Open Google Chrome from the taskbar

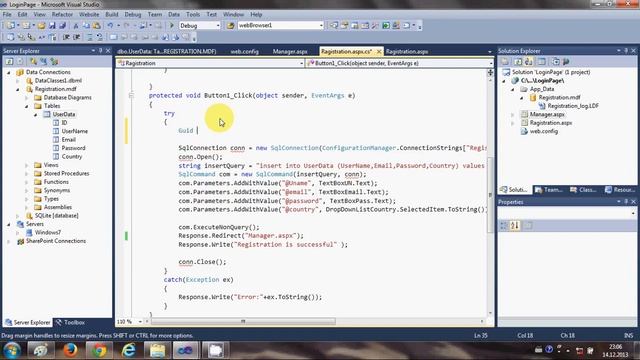pyautogui.click(x=99, y=350)
